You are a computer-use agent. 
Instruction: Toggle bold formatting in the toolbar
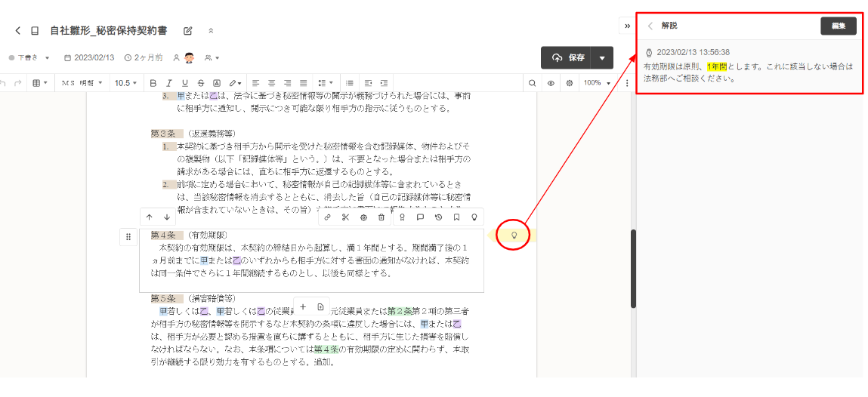(153, 82)
